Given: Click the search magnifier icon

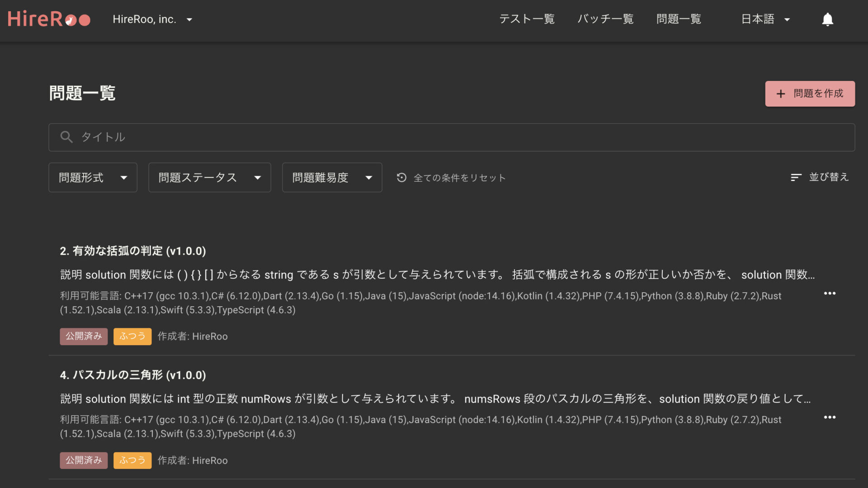Looking at the screenshot, I should pyautogui.click(x=66, y=137).
